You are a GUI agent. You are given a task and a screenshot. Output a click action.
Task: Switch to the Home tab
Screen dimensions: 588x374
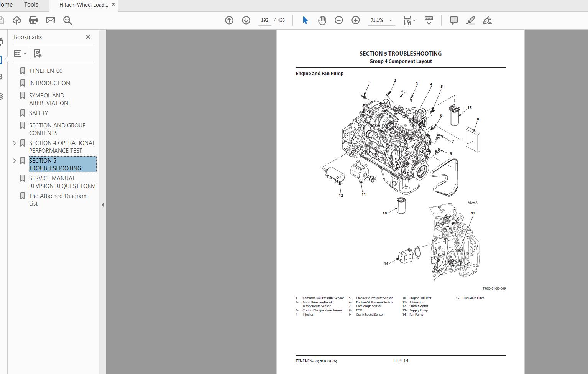[x=6, y=5]
